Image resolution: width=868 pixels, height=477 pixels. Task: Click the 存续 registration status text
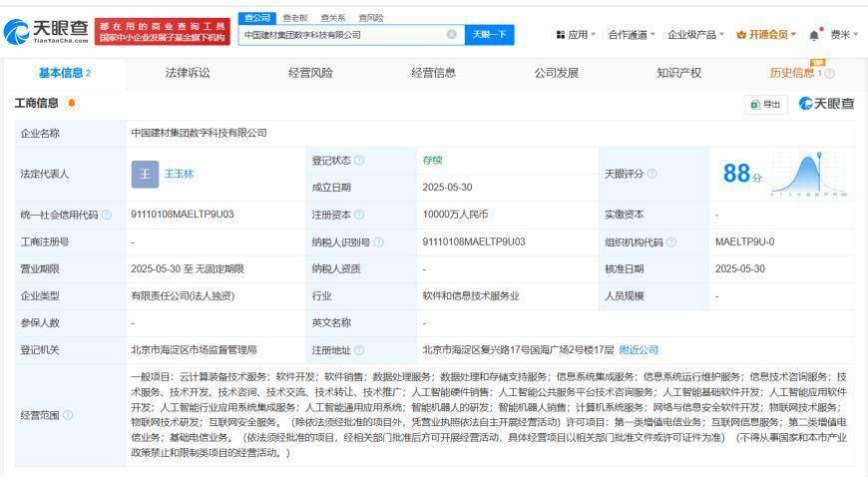432,160
